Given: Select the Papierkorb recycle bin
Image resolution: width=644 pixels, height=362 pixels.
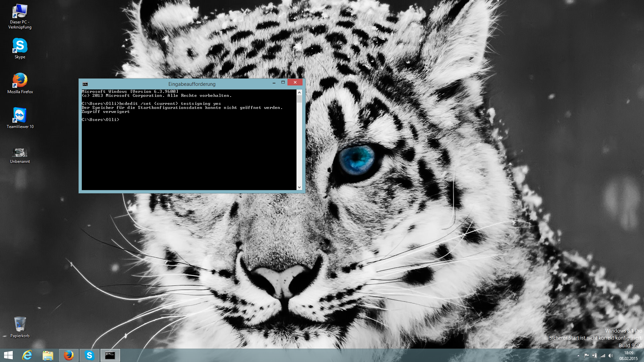Looking at the screenshot, I should (20, 324).
